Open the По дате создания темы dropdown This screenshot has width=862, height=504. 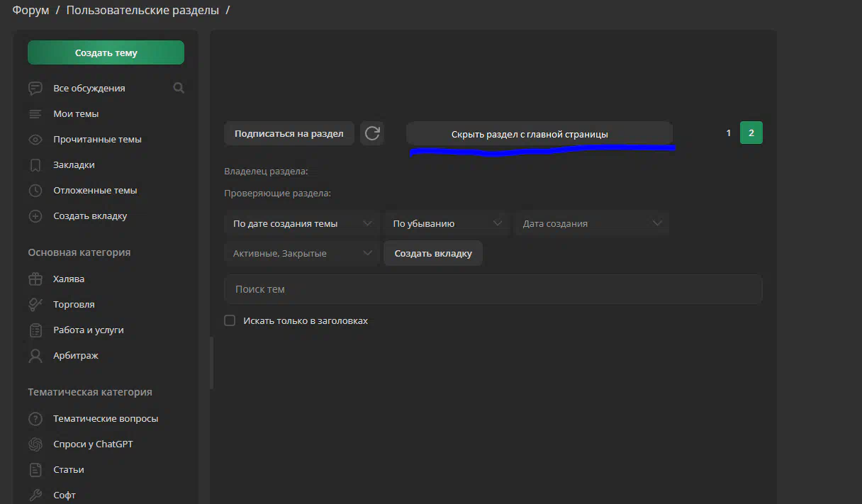(302, 223)
